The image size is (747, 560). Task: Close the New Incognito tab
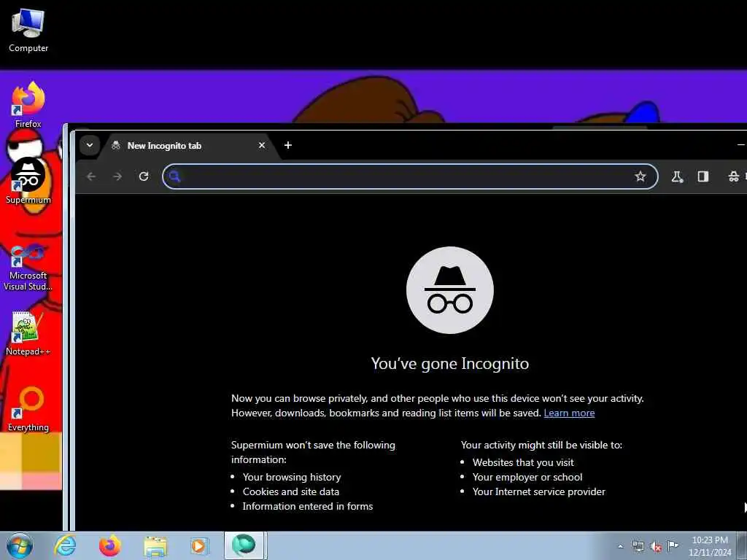point(262,145)
